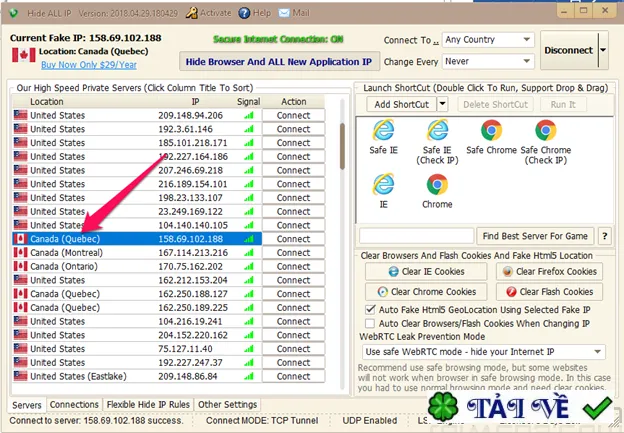Open the Flexible Hide IP Rules tab
The width and height of the screenshot is (624, 433).
pos(148,404)
